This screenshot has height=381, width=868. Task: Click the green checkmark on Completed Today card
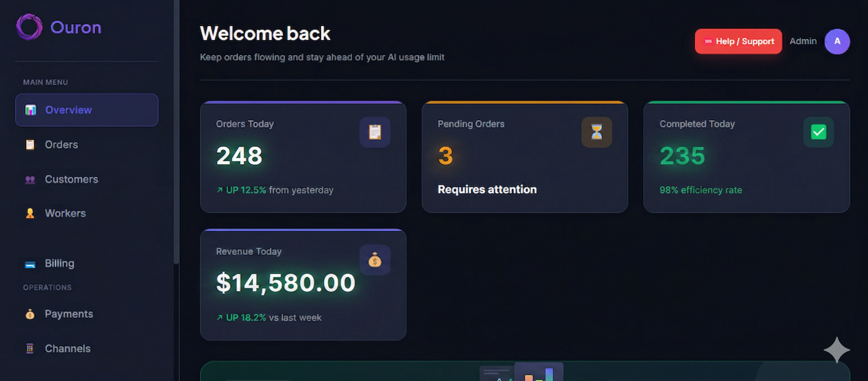click(818, 132)
